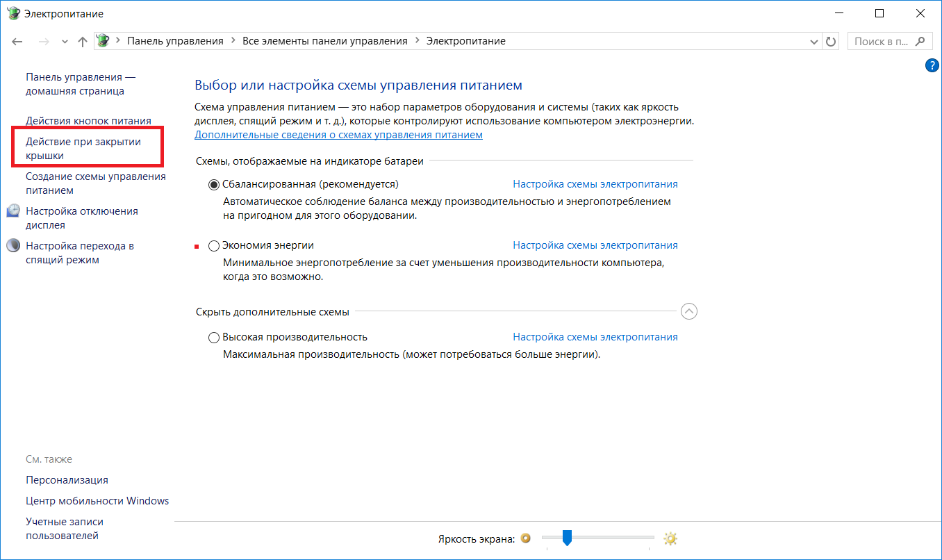Open Настройка перехода в спящий режим
This screenshot has height=560, width=942.
80,253
